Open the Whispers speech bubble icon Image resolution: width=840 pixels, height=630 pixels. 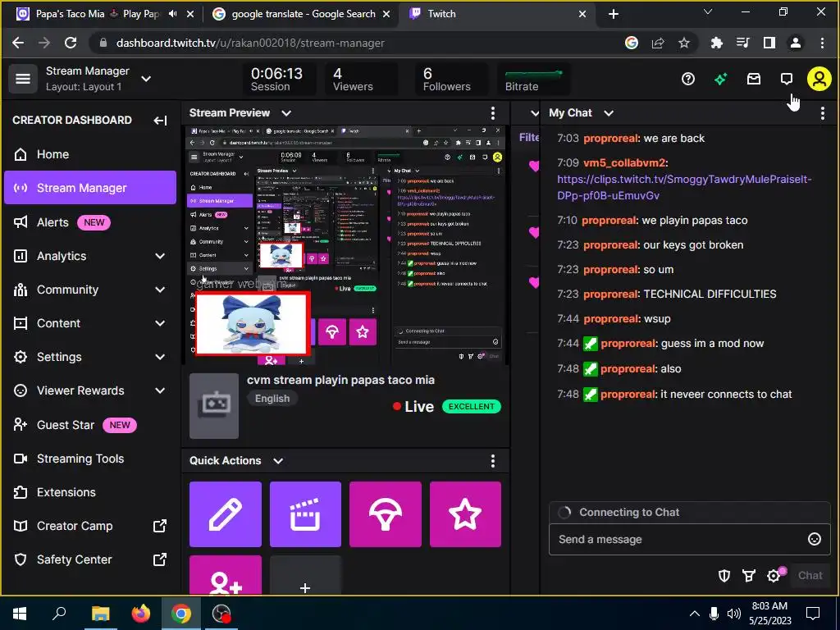point(786,80)
